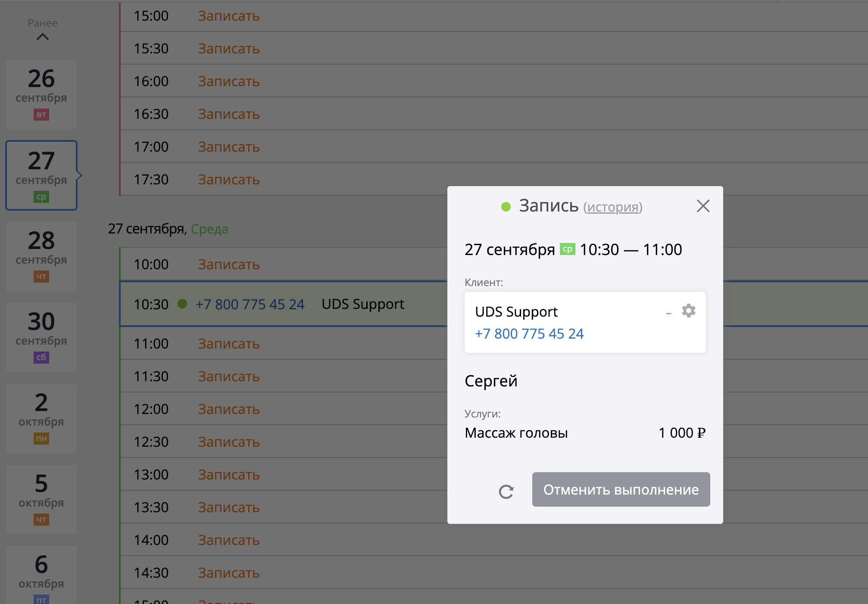The image size is (868, 604).
Task: Select 27 сентября date card
Action: point(41,175)
